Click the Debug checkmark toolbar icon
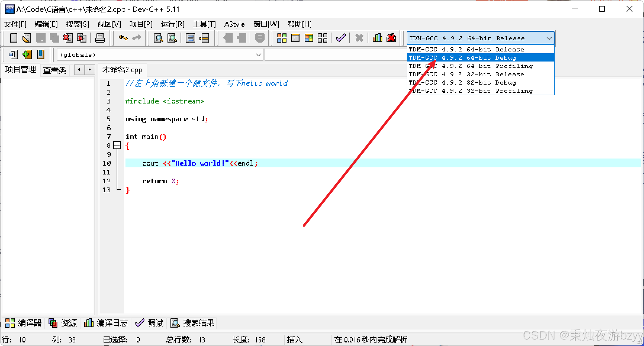The width and height of the screenshot is (644, 346). 341,38
